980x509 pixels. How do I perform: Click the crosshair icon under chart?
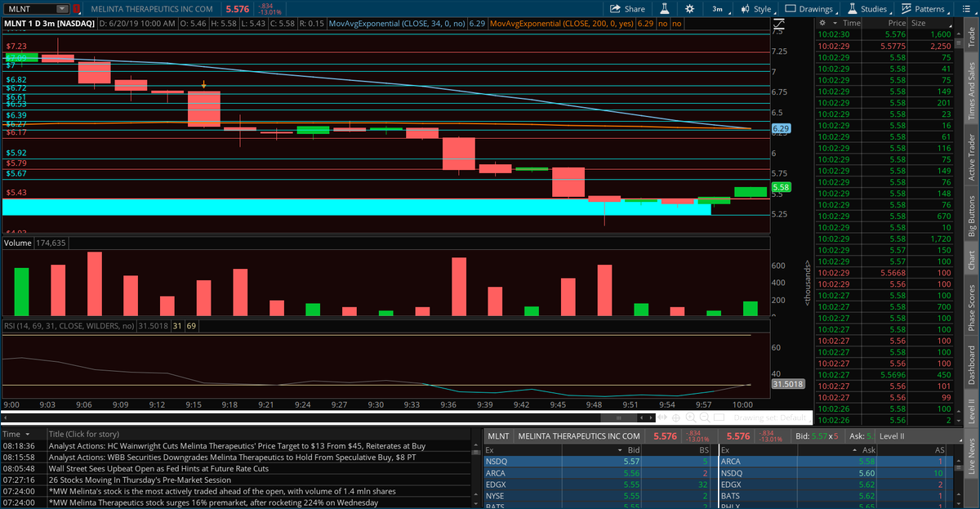677,417
